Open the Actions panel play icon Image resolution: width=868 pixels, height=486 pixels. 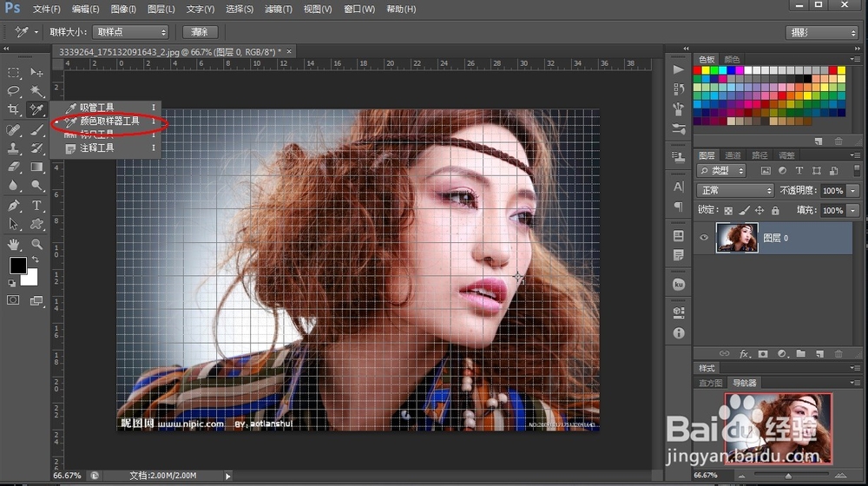coord(678,69)
